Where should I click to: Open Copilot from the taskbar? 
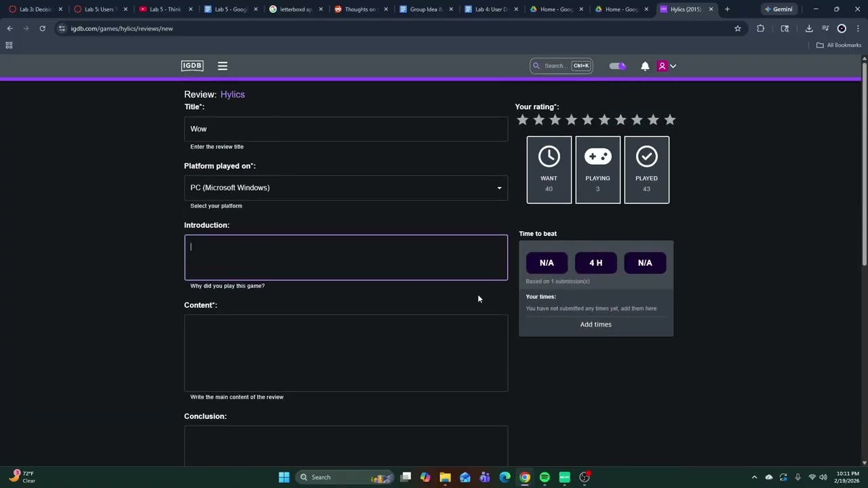click(x=425, y=477)
